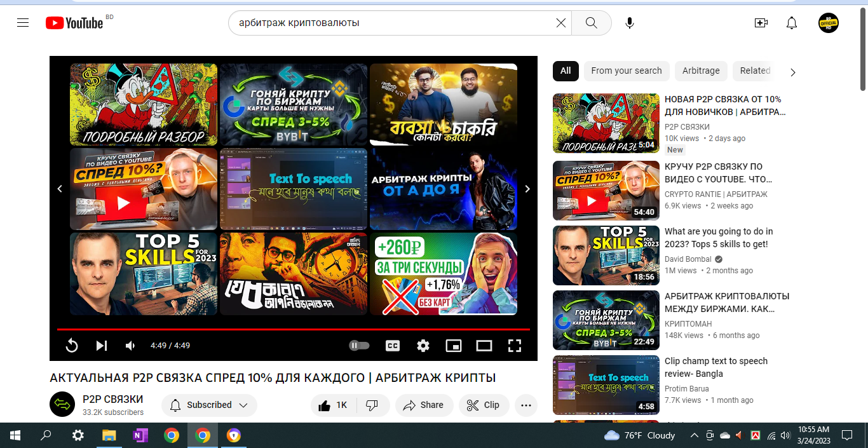This screenshot has width=868, height=448.
Task: Go to the YouTube home logo
Action: pos(74,23)
